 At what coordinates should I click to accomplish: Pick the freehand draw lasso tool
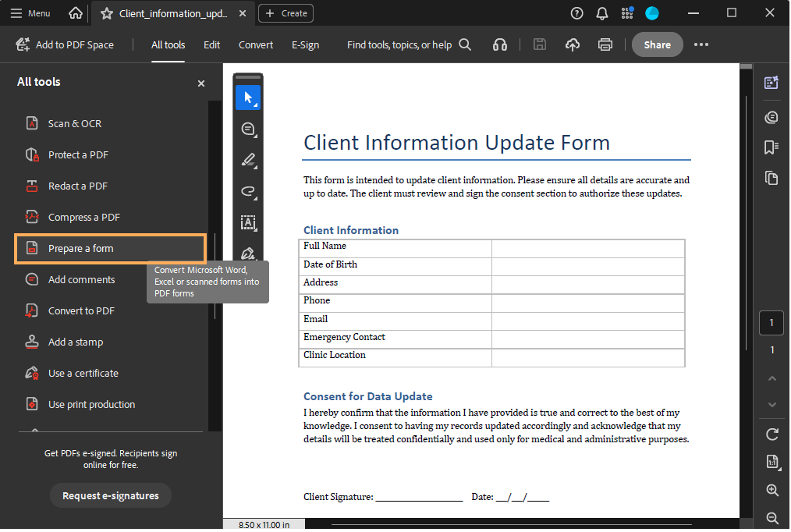(x=248, y=191)
